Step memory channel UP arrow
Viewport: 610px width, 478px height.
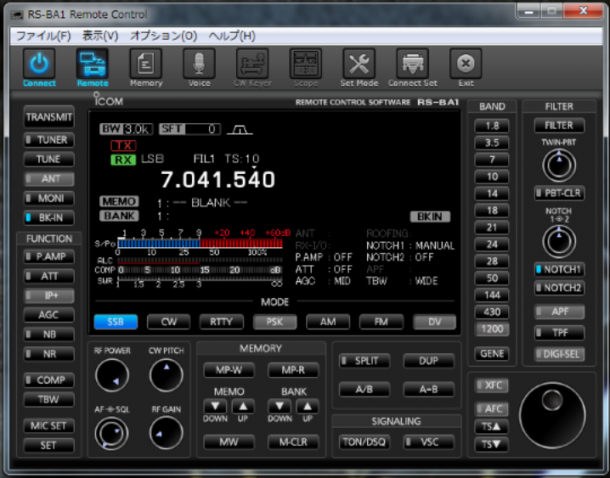pyautogui.click(x=243, y=406)
